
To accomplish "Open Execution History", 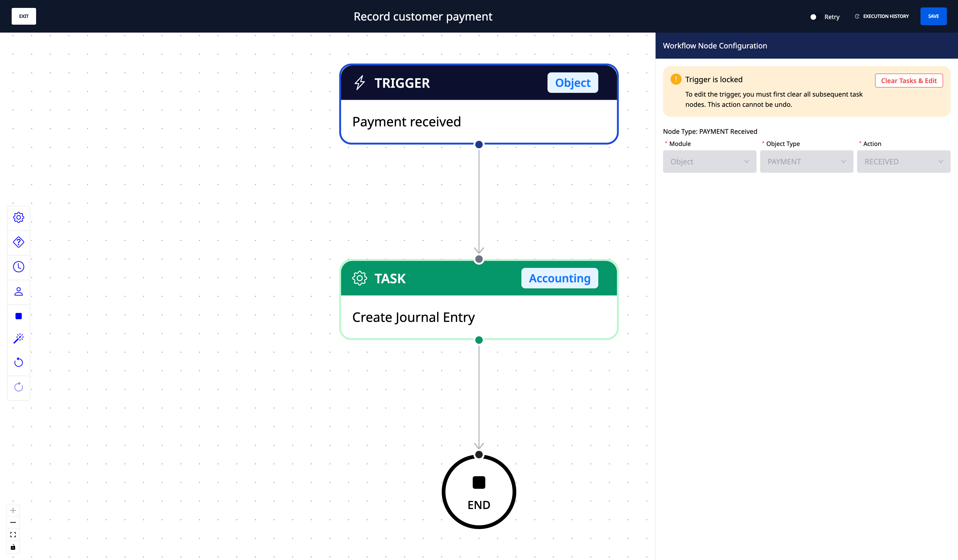I will click(x=882, y=16).
